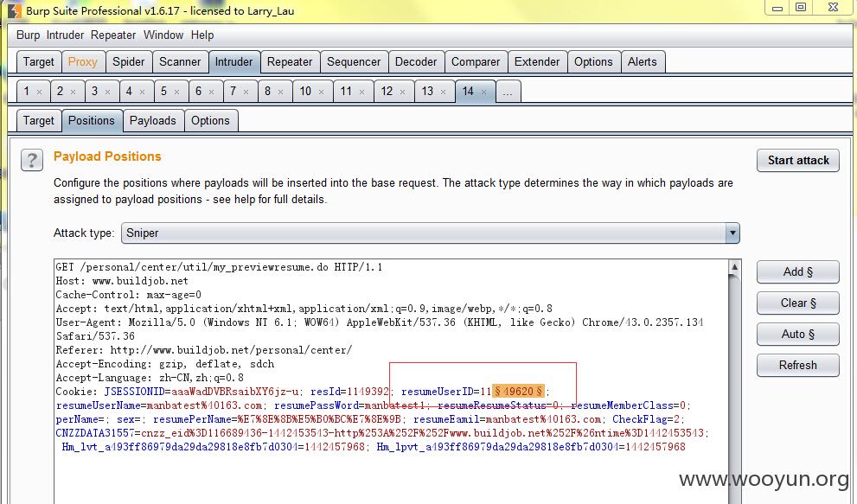This screenshot has width=857, height=504.
Task: Click the Start attack button
Action: pos(798,161)
